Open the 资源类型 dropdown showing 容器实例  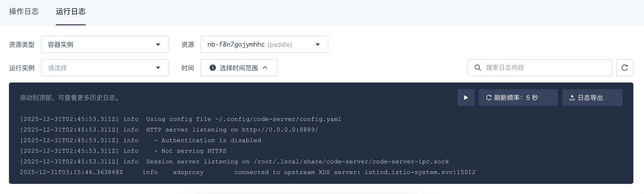click(105, 44)
